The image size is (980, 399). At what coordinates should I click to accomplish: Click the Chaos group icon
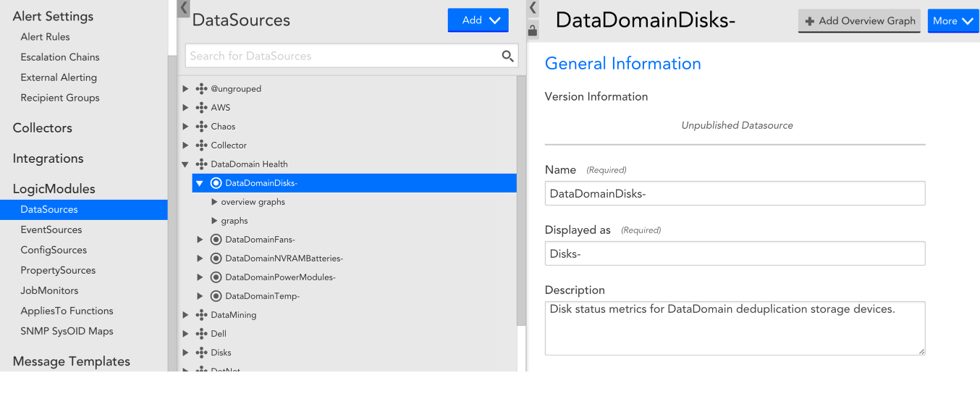(201, 126)
